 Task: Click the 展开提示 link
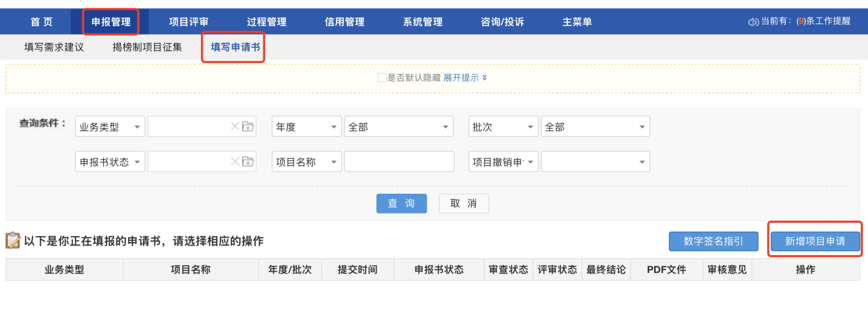[x=461, y=78]
